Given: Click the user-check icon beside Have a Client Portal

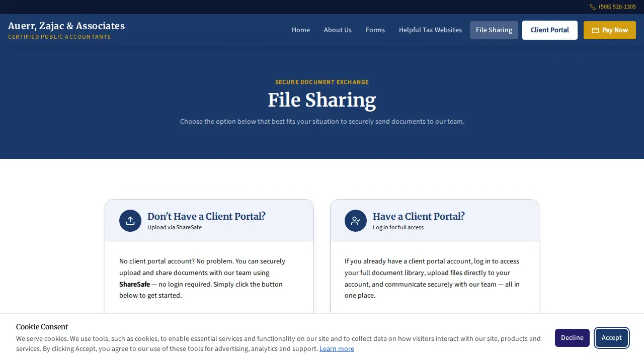Looking at the screenshot, I should pyautogui.click(x=356, y=221).
